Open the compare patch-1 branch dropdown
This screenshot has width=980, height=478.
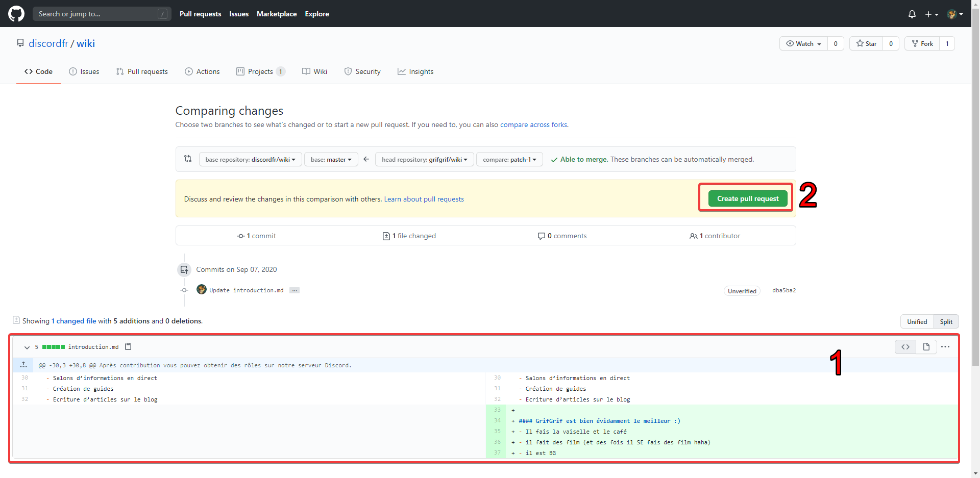(509, 159)
